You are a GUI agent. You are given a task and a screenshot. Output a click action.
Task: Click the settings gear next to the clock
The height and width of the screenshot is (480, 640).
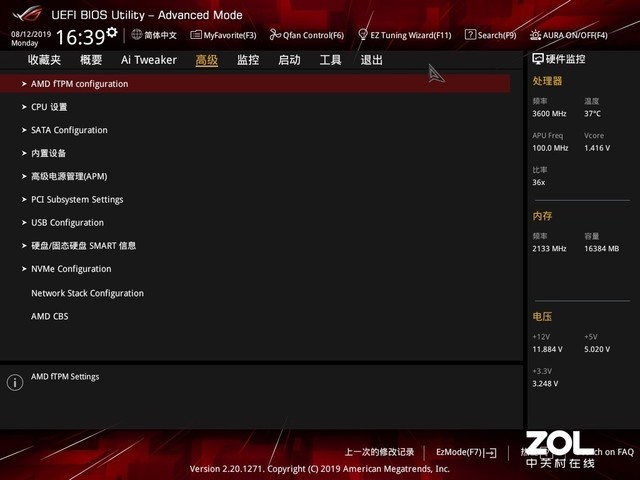(111, 32)
